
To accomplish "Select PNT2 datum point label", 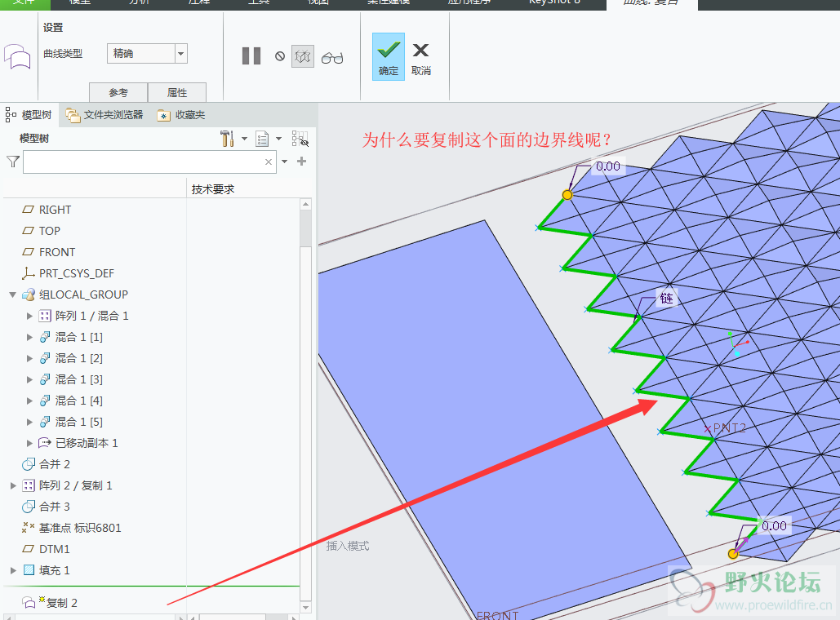I will (728, 427).
